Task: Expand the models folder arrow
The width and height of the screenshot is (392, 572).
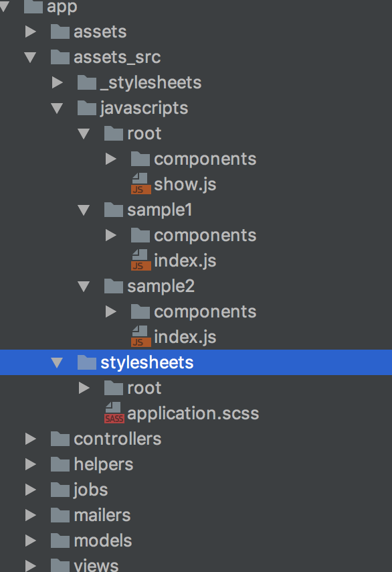Action: click(x=31, y=541)
